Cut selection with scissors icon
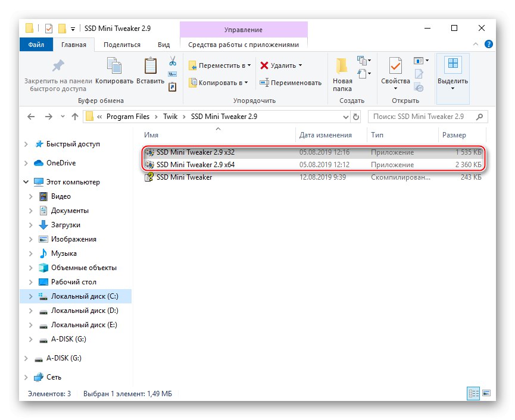The width and height of the screenshot is (515, 420). (x=173, y=61)
